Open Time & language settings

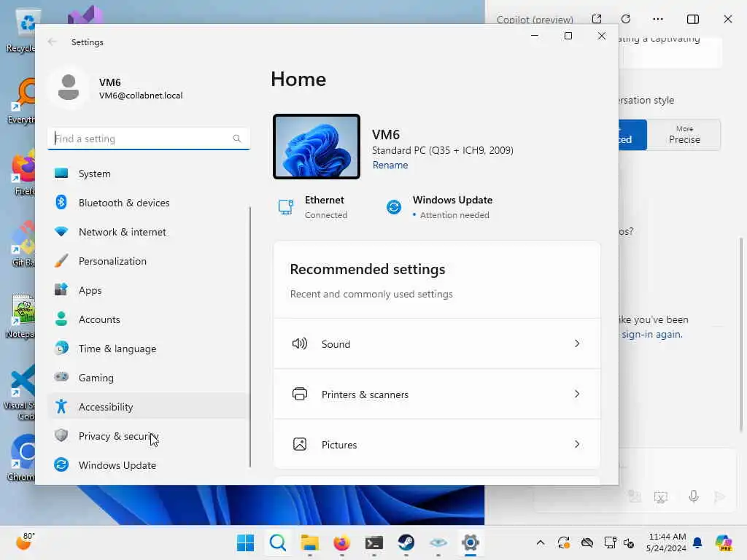(x=148, y=349)
